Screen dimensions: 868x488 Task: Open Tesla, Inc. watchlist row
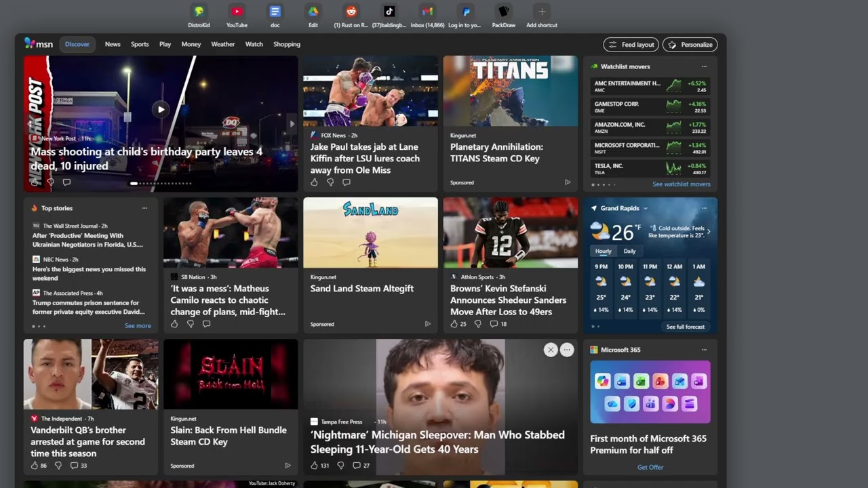(x=650, y=168)
